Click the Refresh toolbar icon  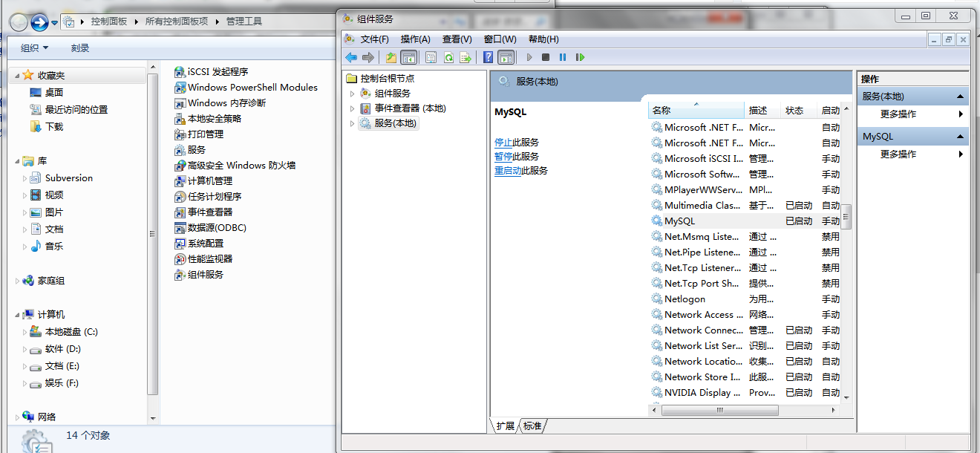(448, 57)
